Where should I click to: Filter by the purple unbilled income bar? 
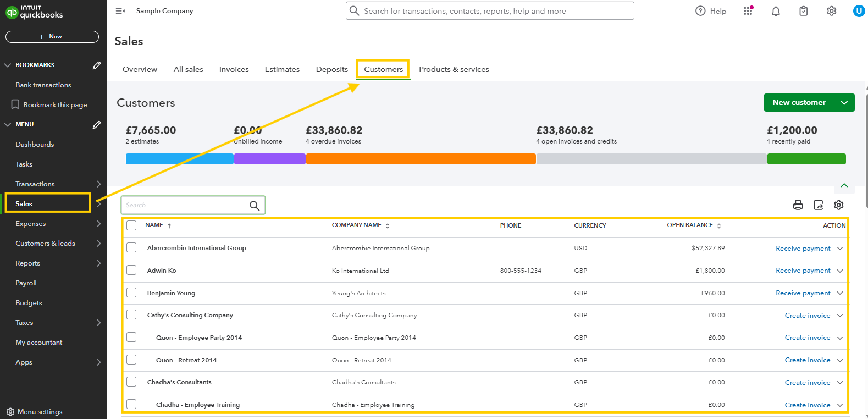pos(270,159)
